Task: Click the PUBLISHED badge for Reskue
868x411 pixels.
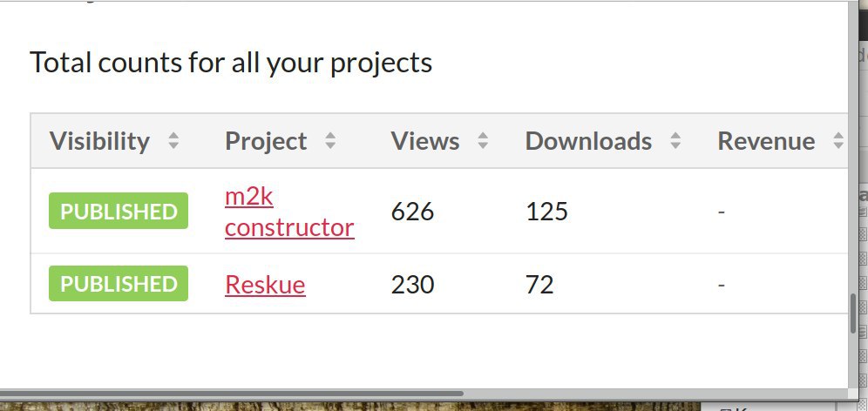Action: point(119,283)
